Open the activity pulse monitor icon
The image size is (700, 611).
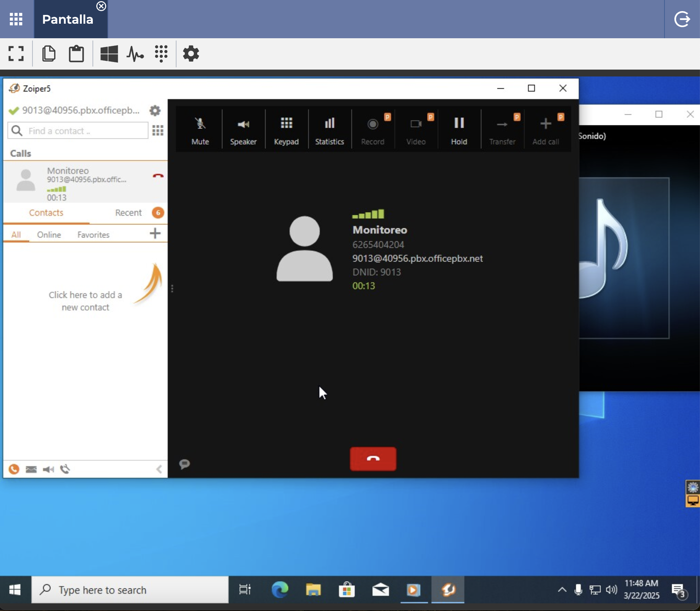135,54
